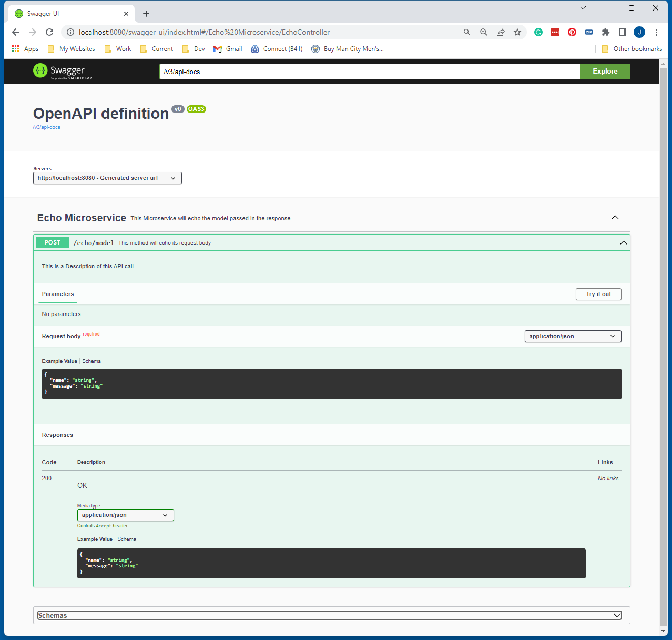
Task: Click the /v3/api-docs link under OpenAPI definition
Action: pyautogui.click(x=46, y=127)
